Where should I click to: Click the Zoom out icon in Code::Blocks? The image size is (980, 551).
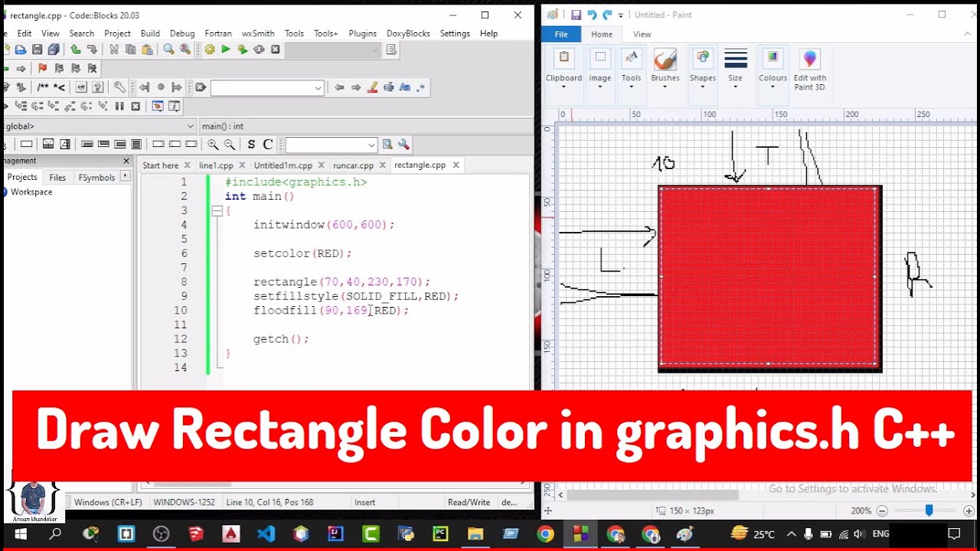229,144
